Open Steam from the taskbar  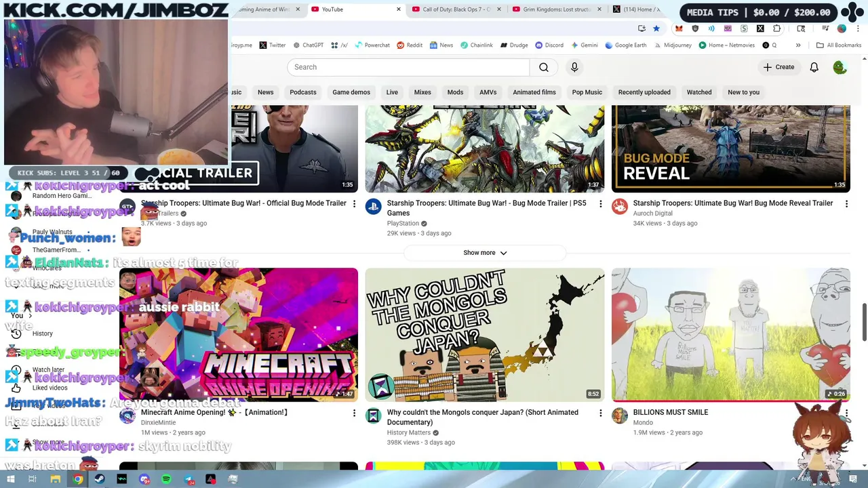tap(100, 479)
